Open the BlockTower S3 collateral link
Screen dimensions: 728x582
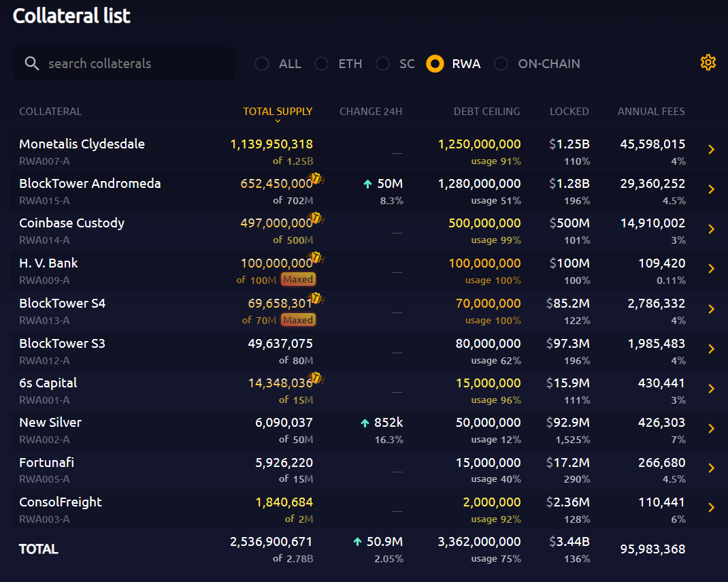(x=62, y=343)
